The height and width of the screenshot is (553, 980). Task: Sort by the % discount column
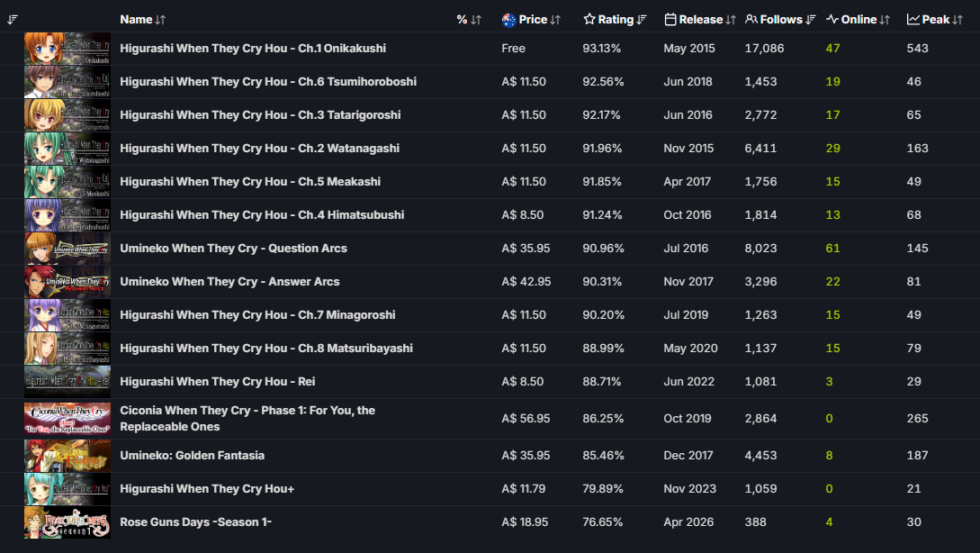point(469,20)
